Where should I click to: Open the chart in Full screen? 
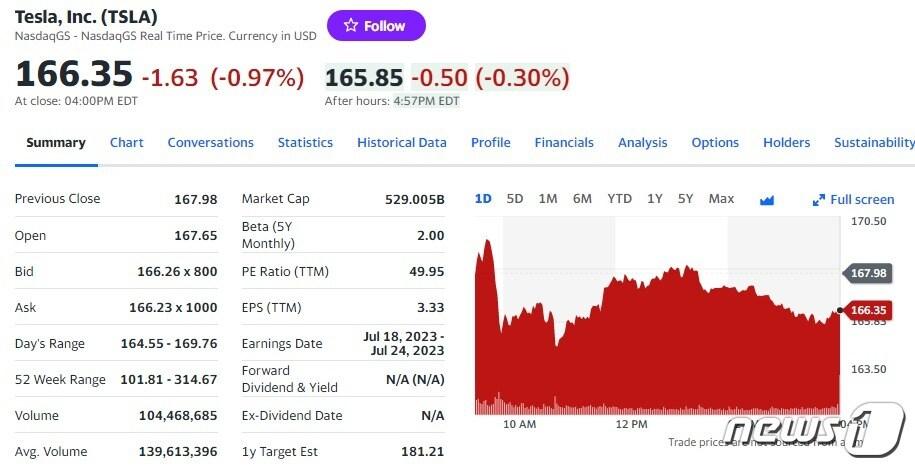point(853,199)
